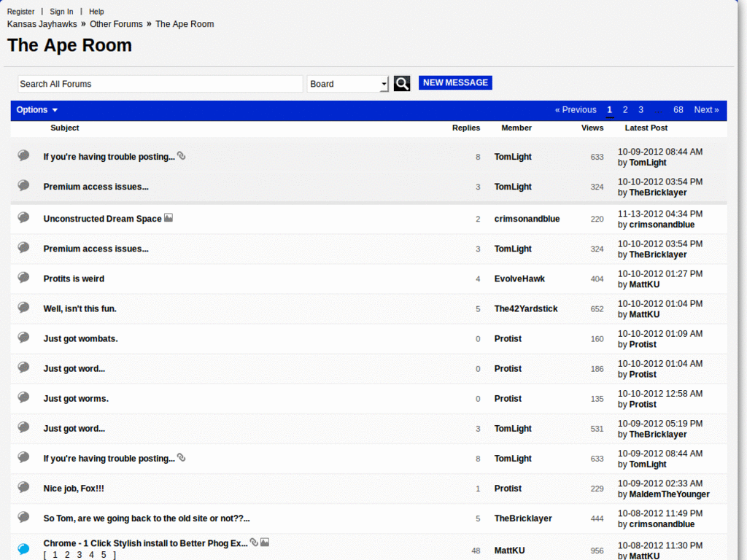
Task: Open the Help menu item
Action: 96,11
